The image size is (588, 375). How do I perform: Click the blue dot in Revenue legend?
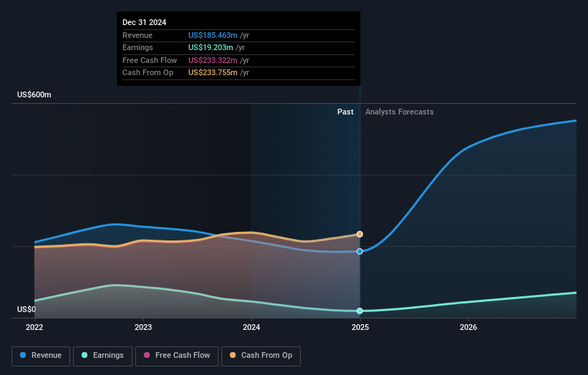[x=23, y=355]
